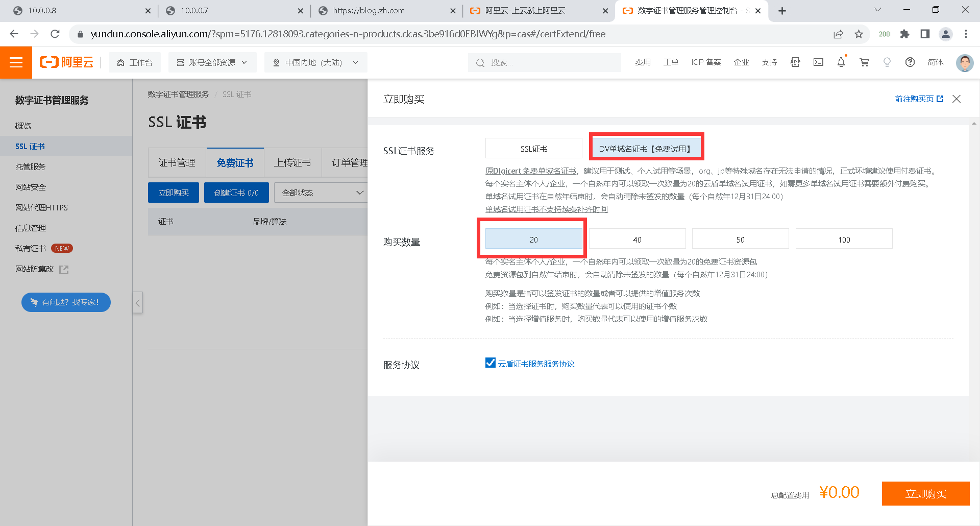Screen dimensions: 980x526
Task: Open 费用 in the top navigation
Action: point(643,62)
